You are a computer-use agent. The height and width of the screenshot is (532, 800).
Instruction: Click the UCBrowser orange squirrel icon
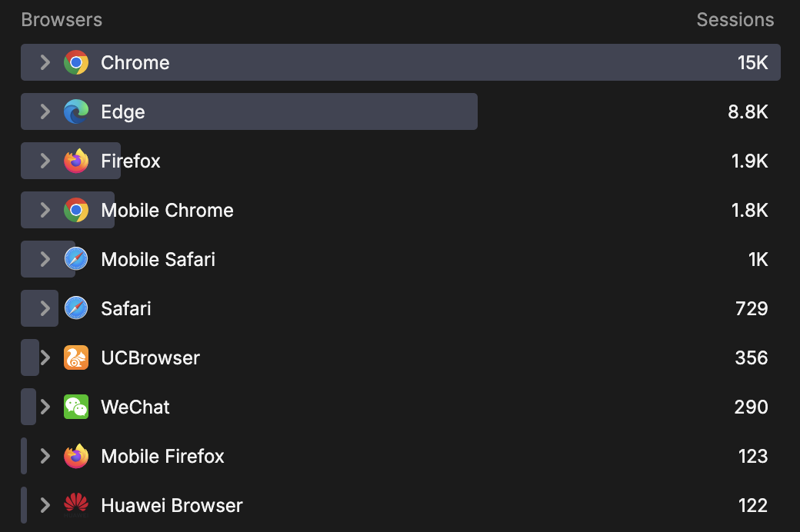tap(76, 357)
